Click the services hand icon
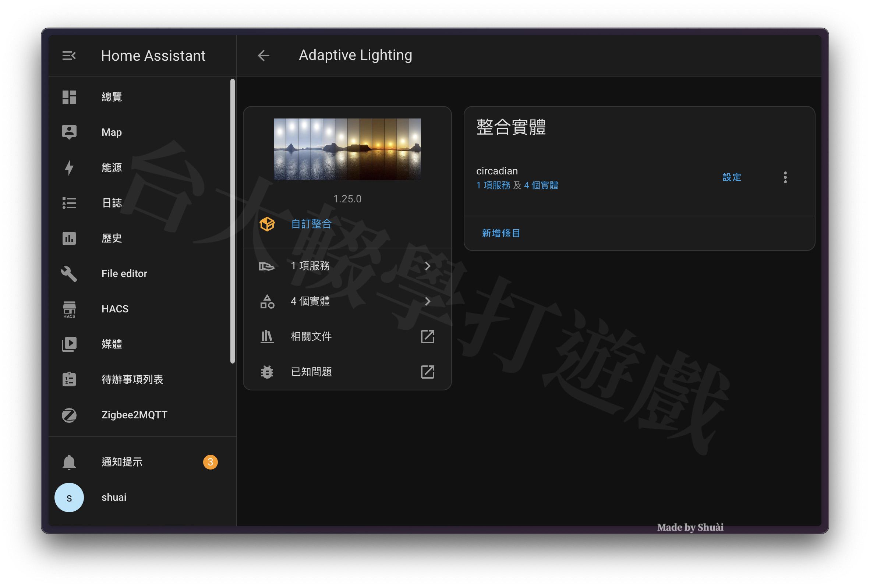870x588 pixels. tap(267, 266)
